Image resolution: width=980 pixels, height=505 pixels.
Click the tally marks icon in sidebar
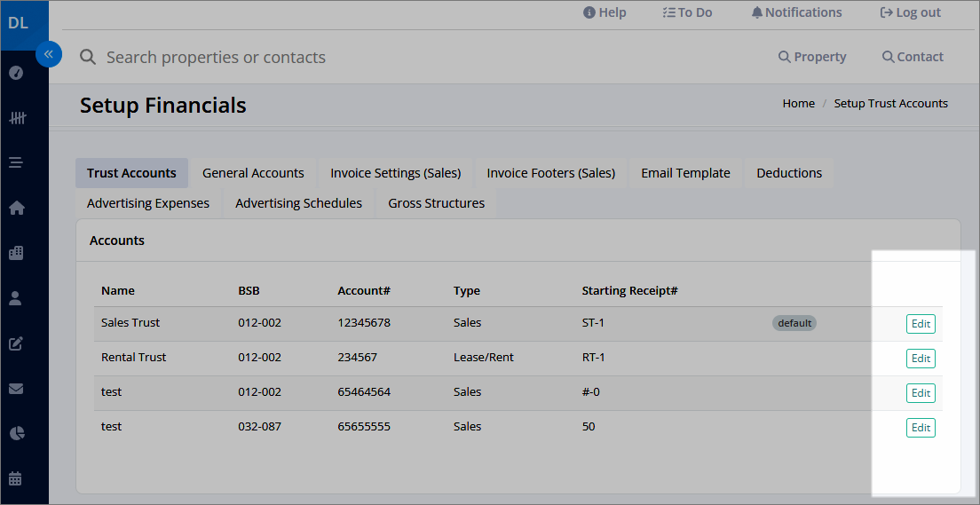coord(17,117)
